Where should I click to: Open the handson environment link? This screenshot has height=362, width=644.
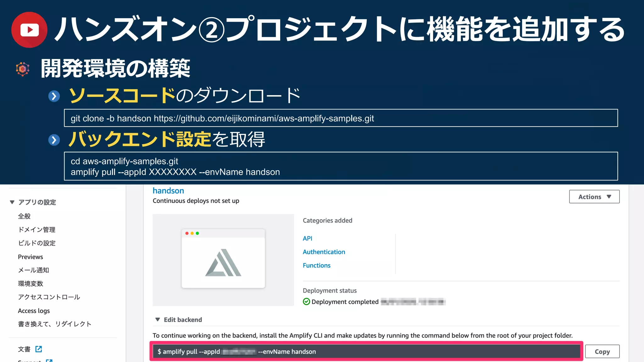click(168, 191)
